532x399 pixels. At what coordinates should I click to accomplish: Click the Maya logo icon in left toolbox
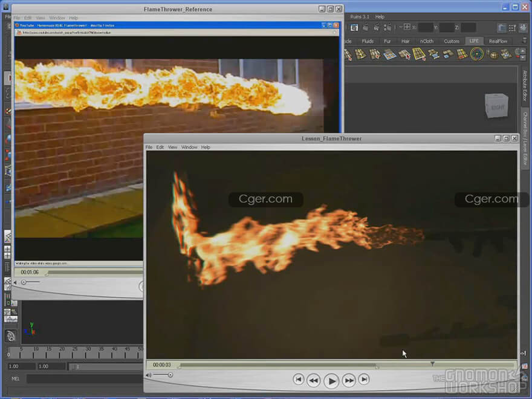tap(10, 336)
